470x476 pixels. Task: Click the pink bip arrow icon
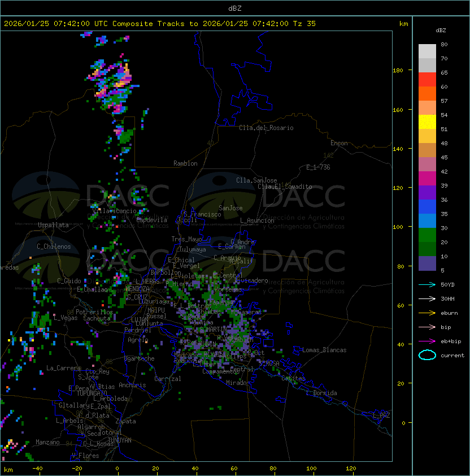click(x=427, y=327)
